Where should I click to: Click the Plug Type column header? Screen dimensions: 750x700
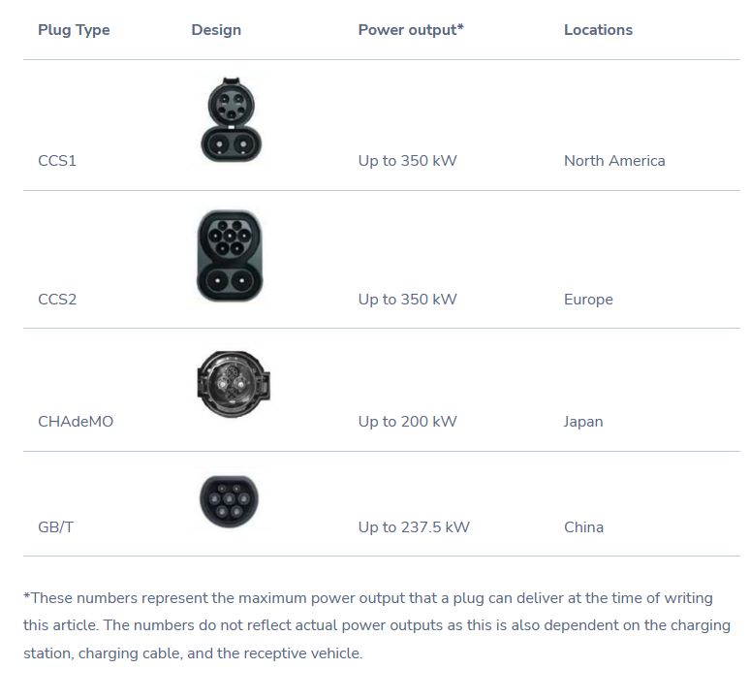pos(74,30)
